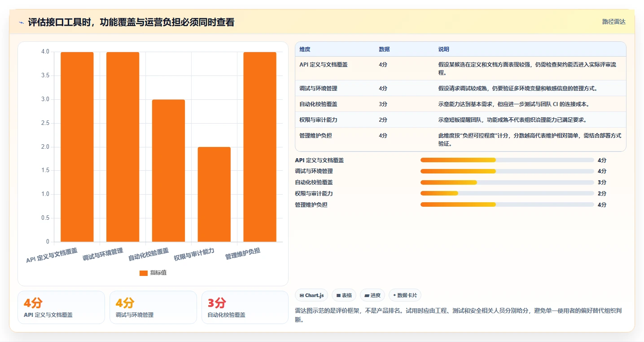Click the 3分 score in the table
Screen dimensions: 644x342
(383, 104)
